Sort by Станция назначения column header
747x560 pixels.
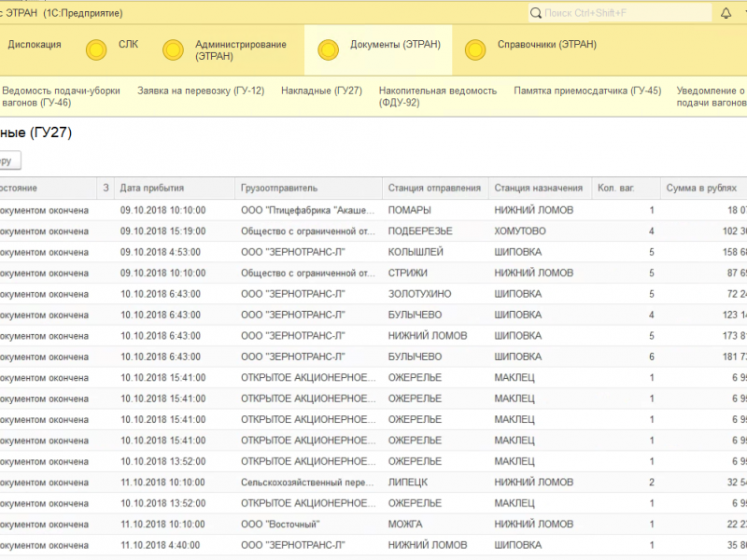pyautogui.click(x=540, y=189)
